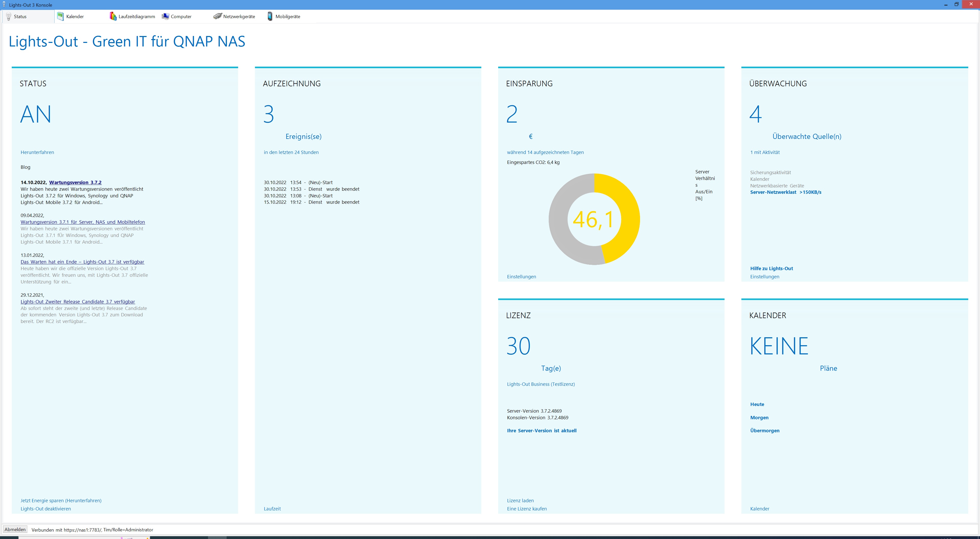Click Eine Lizenz kaufen link

click(x=527, y=509)
